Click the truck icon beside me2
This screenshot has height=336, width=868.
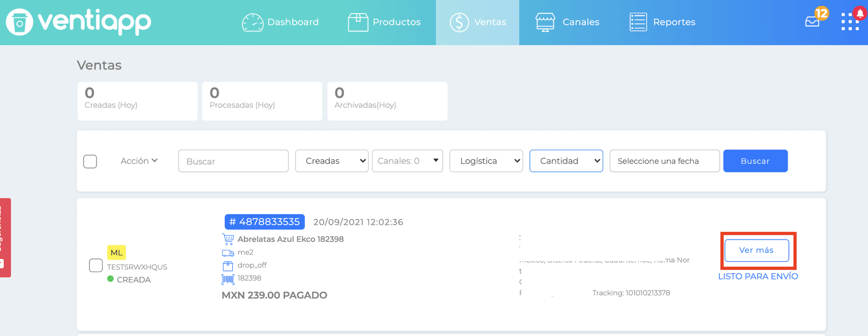pyautogui.click(x=228, y=253)
